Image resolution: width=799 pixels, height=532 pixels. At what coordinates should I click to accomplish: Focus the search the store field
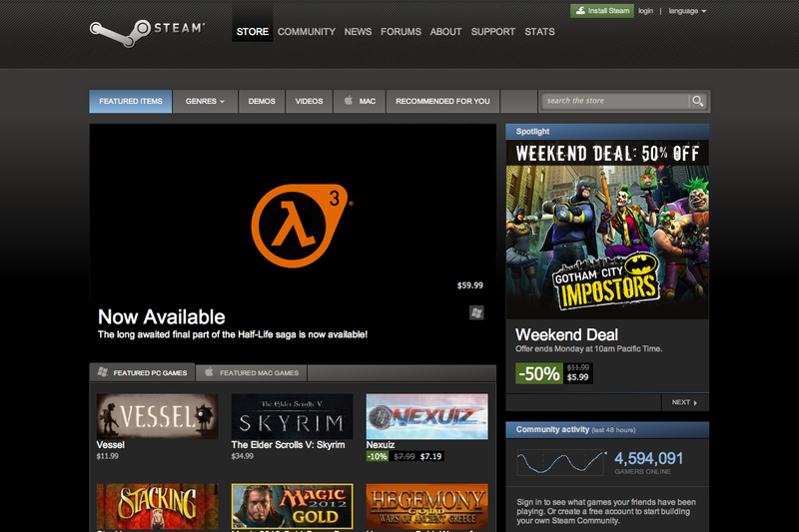(x=615, y=101)
